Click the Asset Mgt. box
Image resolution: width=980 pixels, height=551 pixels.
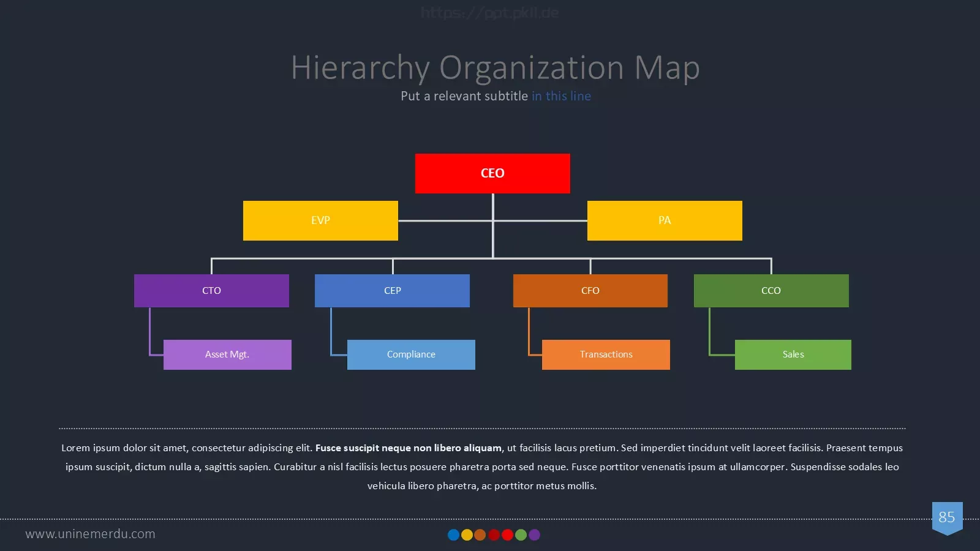tap(227, 354)
